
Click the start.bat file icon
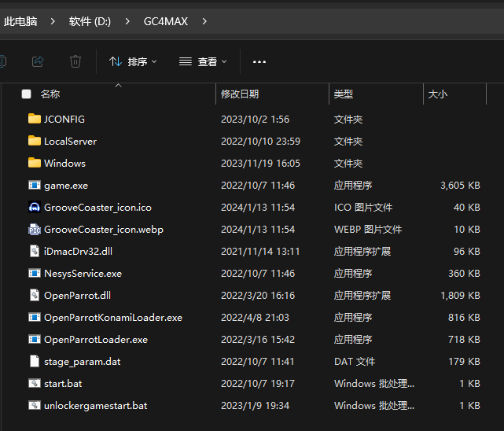[x=35, y=383]
